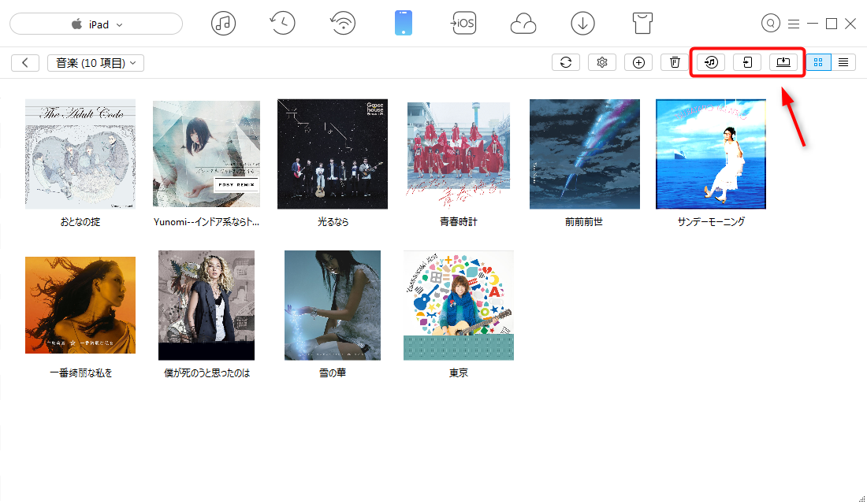867x504 pixels.
Task: Click the song title 一番綺麗な私を
Action: pyautogui.click(x=80, y=373)
